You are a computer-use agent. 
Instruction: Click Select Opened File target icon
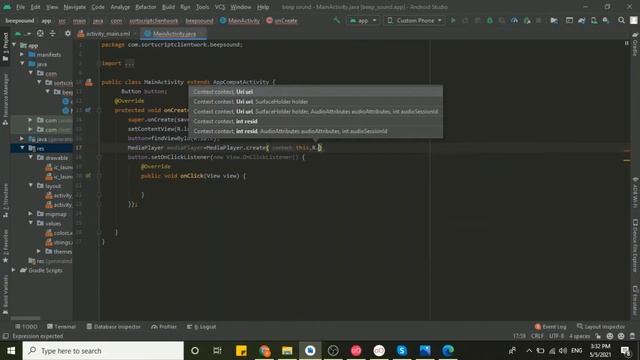click(40, 33)
